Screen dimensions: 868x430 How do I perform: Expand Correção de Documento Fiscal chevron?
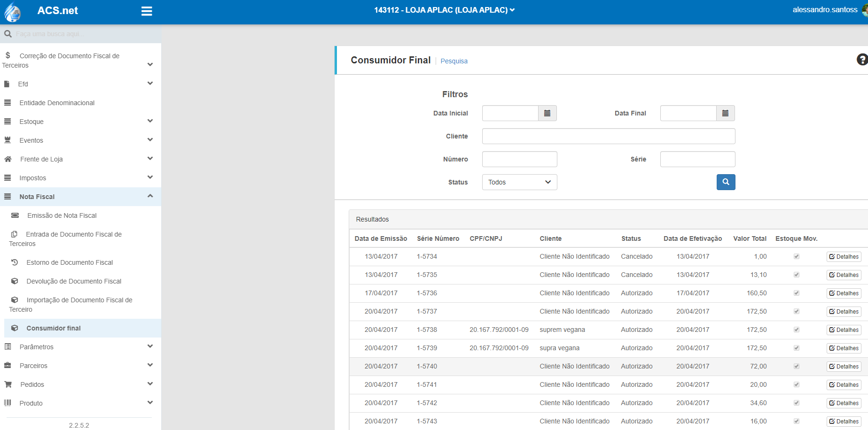click(x=150, y=64)
